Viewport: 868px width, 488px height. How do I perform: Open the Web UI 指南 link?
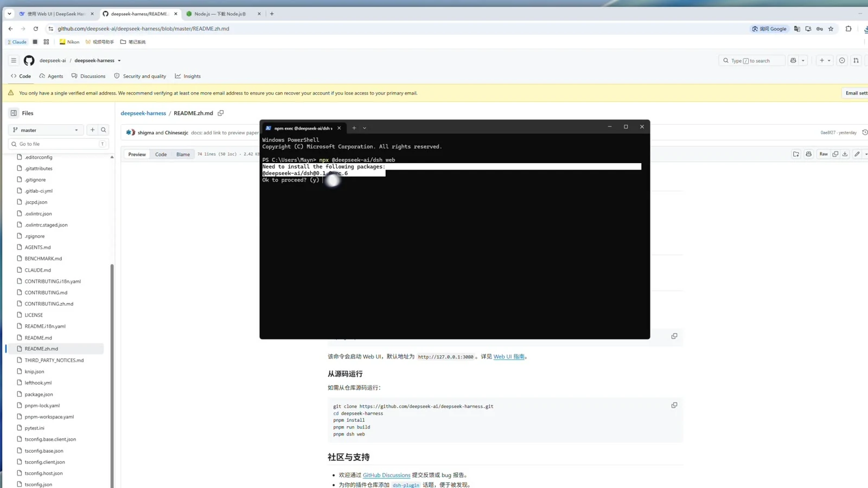509,356
